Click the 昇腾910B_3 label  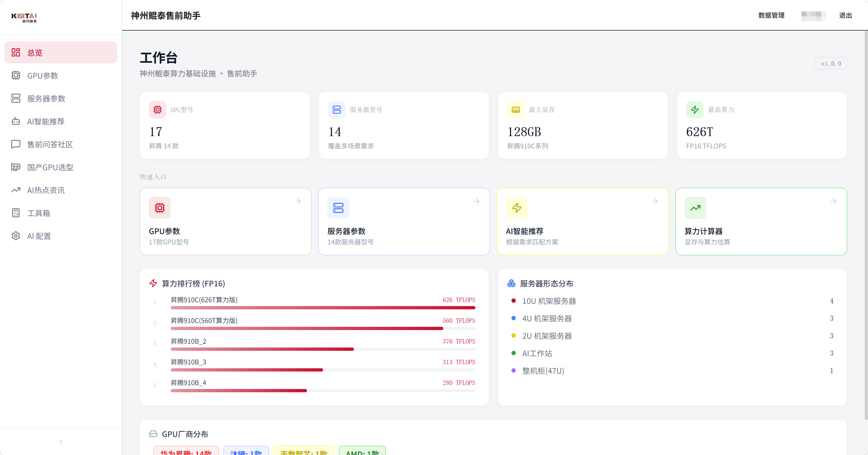[188, 362]
